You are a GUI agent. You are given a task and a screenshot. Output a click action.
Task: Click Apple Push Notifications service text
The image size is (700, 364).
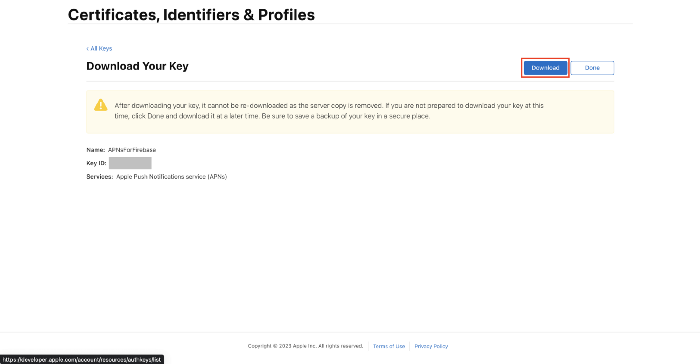tap(171, 177)
